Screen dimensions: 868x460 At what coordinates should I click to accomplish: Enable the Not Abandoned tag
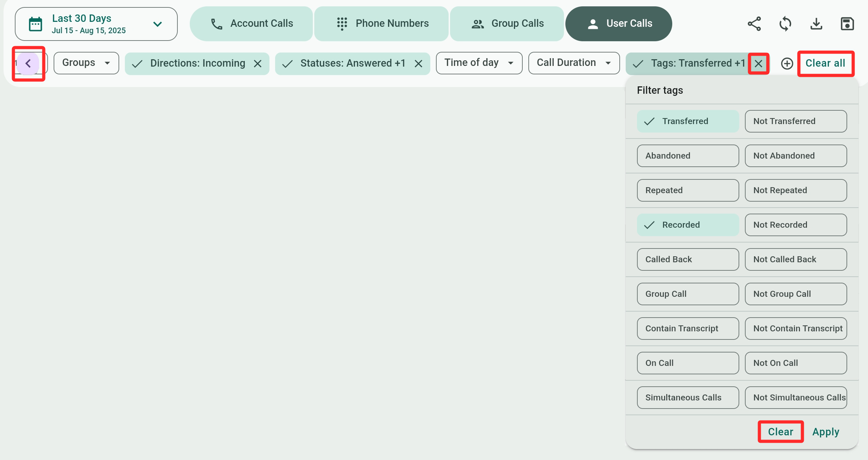coord(795,156)
